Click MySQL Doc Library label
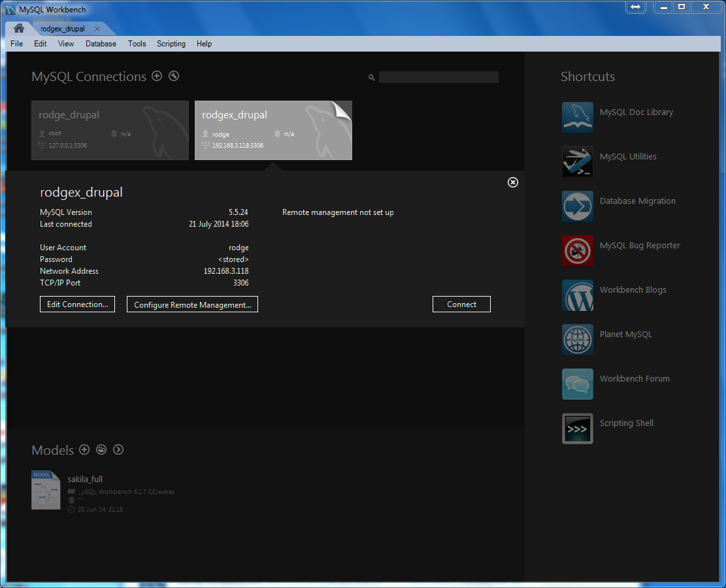Image resolution: width=726 pixels, height=588 pixels. (636, 112)
